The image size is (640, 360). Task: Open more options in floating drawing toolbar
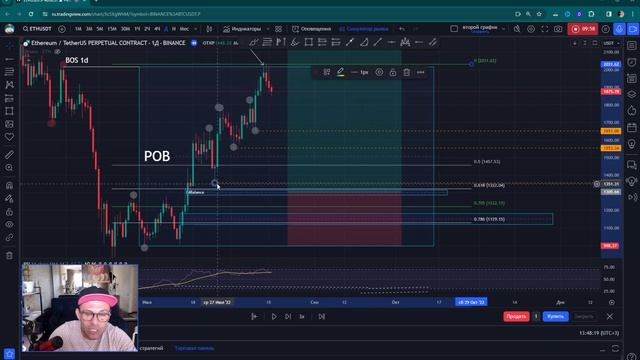coord(420,72)
